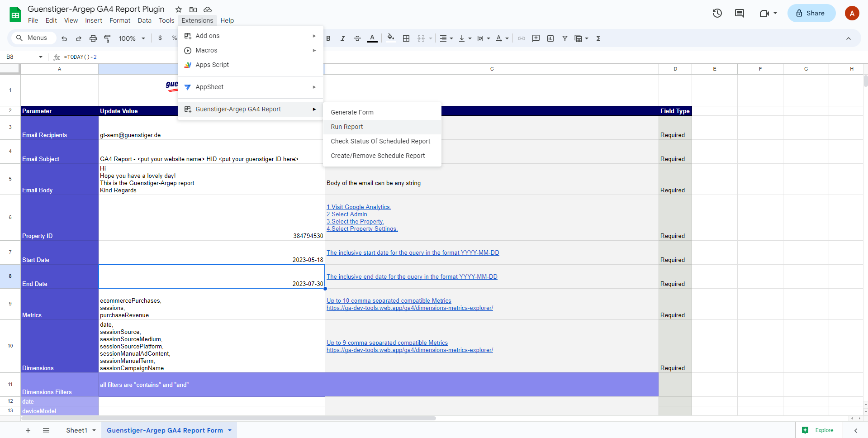The image size is (868, 438).
Task: Switch to the Sheet1 tab
Action: [x=76, y=430]
